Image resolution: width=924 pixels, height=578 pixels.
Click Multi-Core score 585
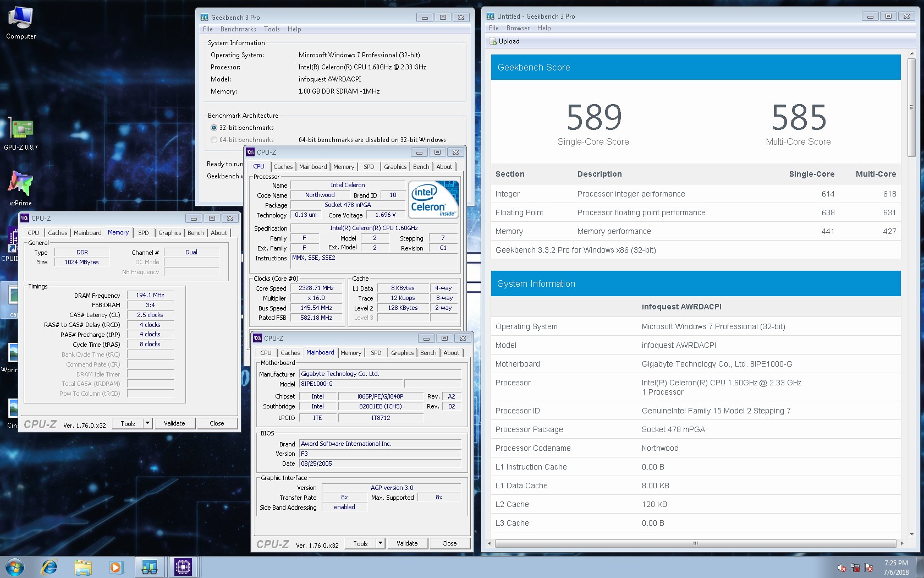coord(799,117)
